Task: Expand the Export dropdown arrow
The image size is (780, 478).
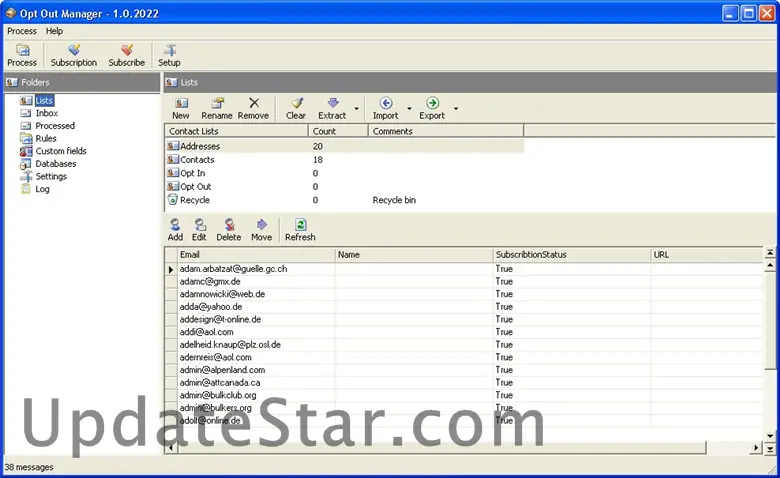Action: 456,108
